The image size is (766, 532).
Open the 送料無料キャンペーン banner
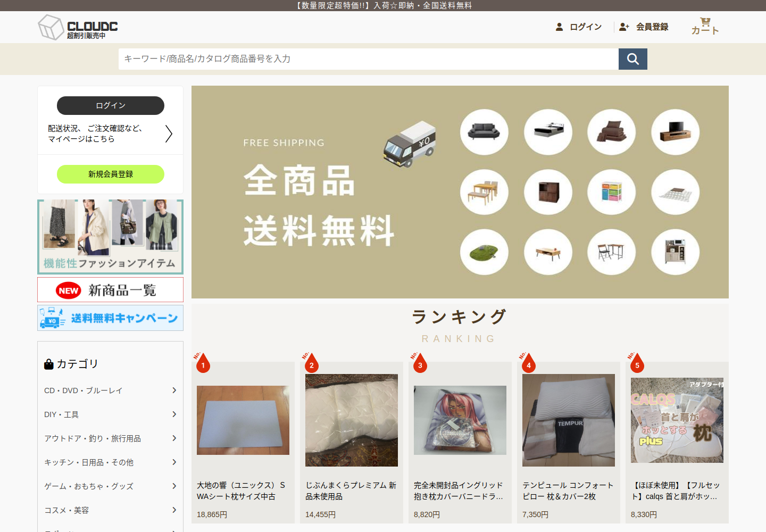tap(111, 318)
